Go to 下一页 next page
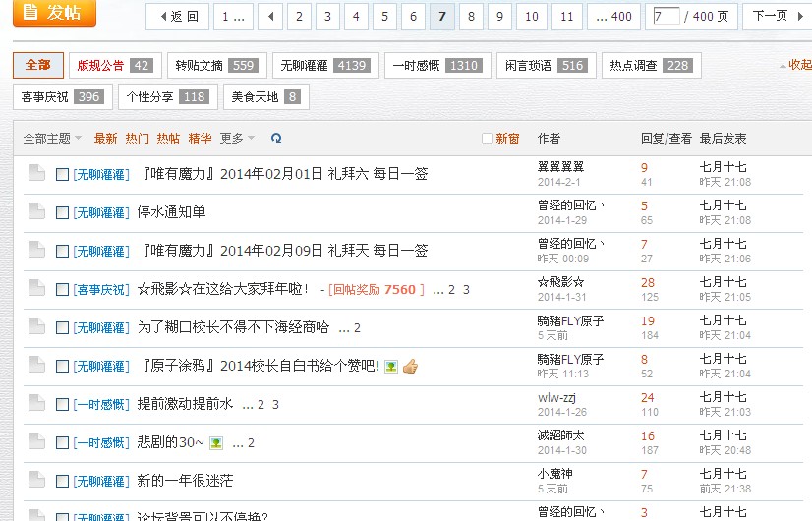The height and width of the screenshot is (521, 812). 776,16
